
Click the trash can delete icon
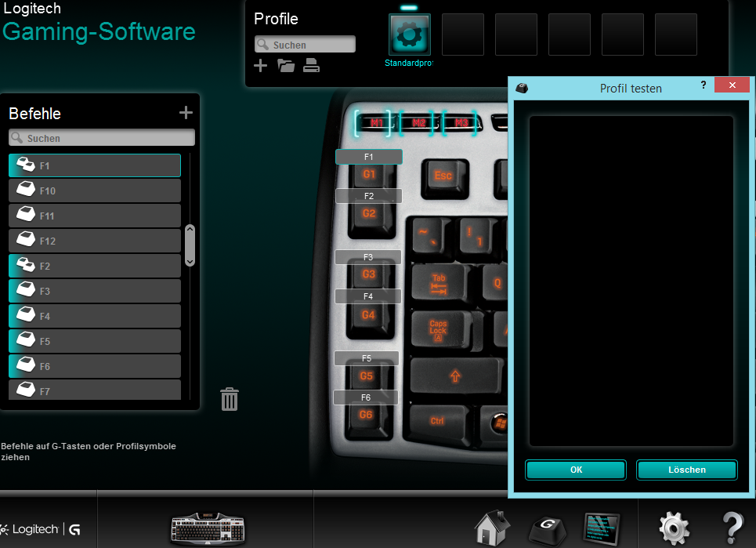click(230, 399)
